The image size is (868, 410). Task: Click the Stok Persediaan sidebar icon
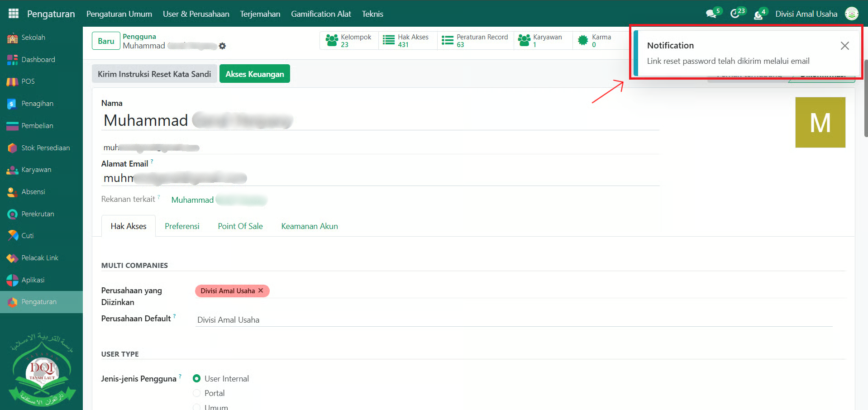point(13,148)
